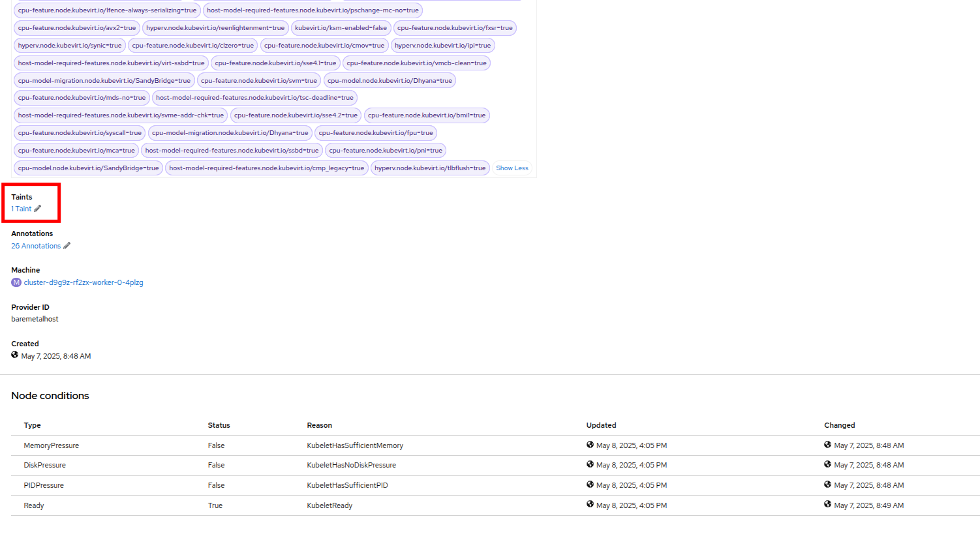The image size is (980, 538).
Task: Select the kubevirt.io/ksm-enabled=false label chip
Action: (x=341, y=28)
